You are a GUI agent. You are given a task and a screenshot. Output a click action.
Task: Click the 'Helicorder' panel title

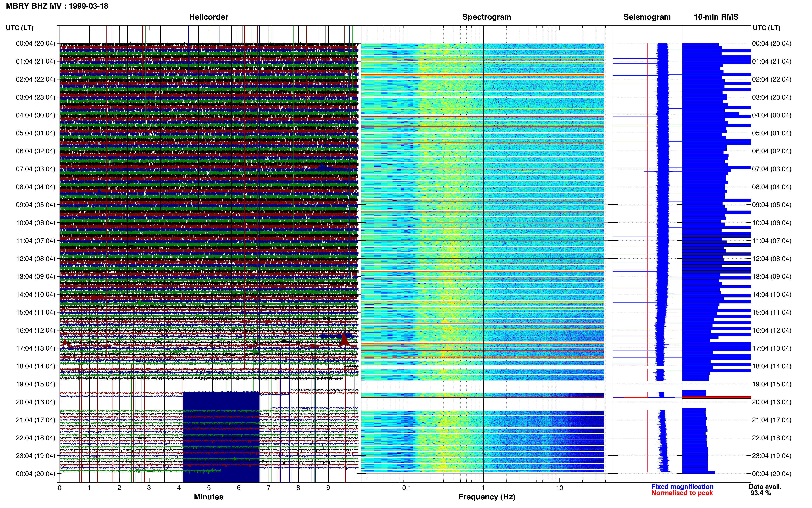click(x=209, y=17)
